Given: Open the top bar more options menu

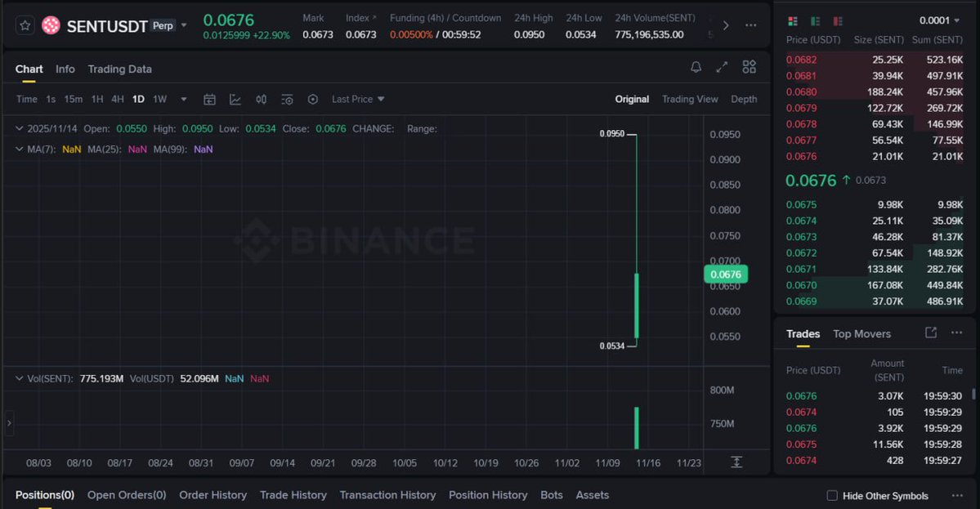Looking at the screenshot, I should (x=750, y=25).
